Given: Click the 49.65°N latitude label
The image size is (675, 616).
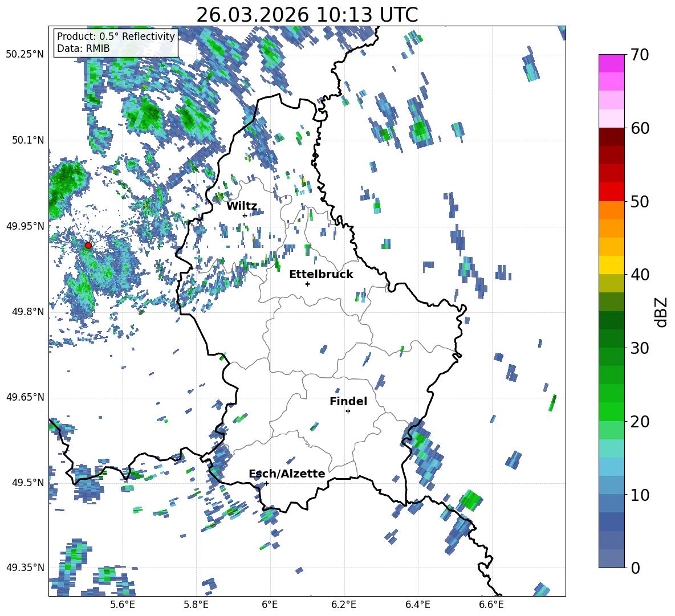Looking at the screenshot, I should [x=25, y=397].
